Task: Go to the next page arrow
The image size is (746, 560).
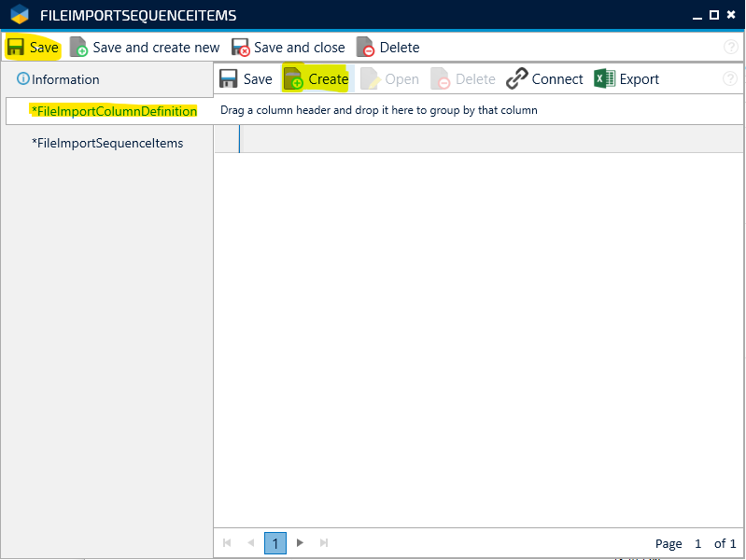Action: point(300,542)
